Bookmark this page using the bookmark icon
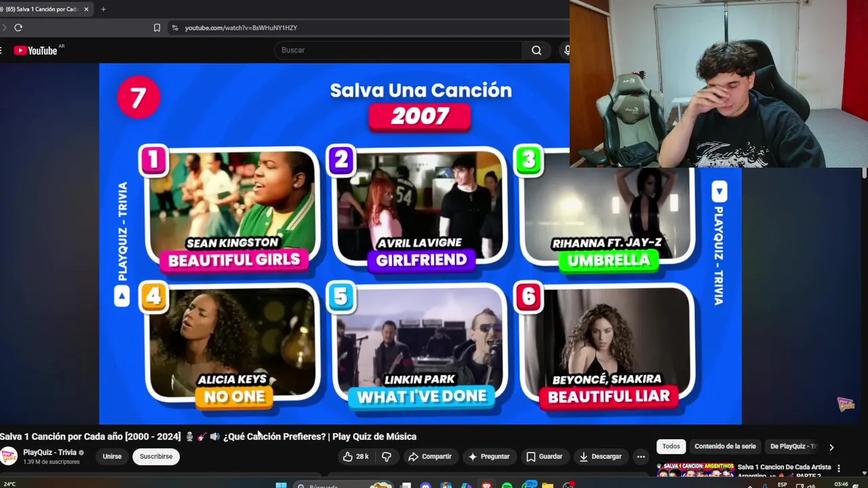 (157, 28)
